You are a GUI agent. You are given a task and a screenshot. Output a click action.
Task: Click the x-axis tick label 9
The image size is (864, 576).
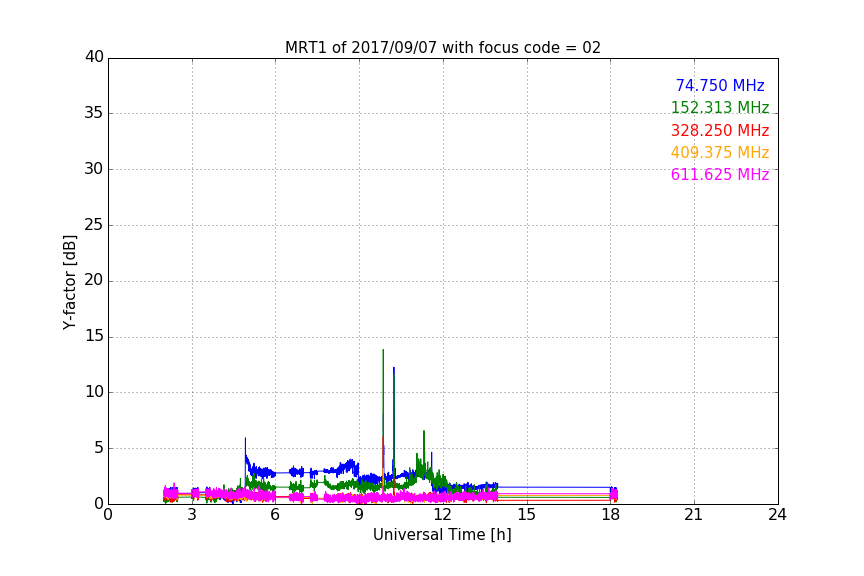(359, 515)
